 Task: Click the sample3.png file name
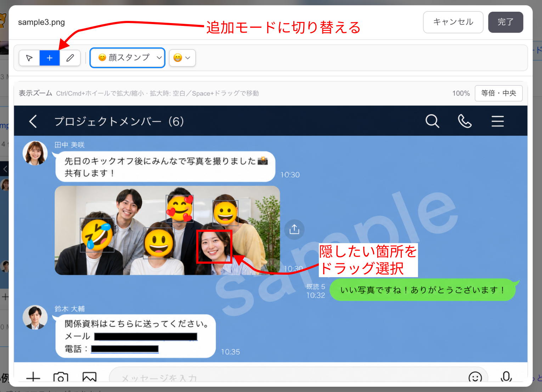(x=41, y=22)
